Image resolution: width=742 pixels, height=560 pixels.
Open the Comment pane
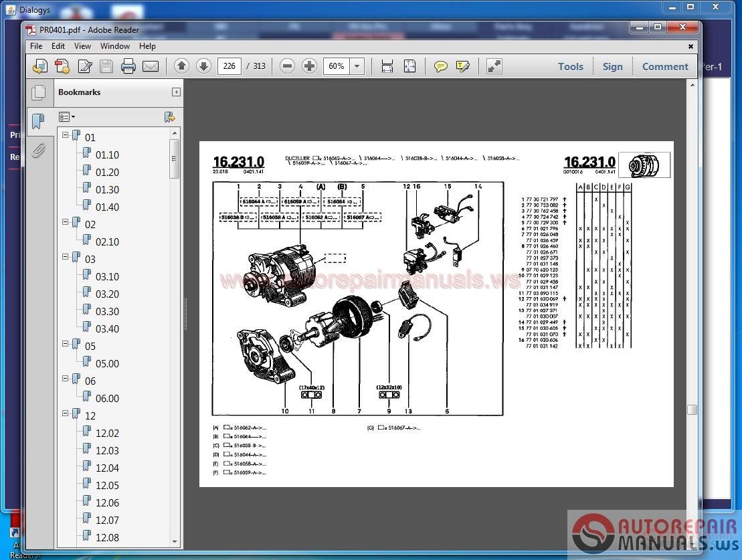(665, 67)
